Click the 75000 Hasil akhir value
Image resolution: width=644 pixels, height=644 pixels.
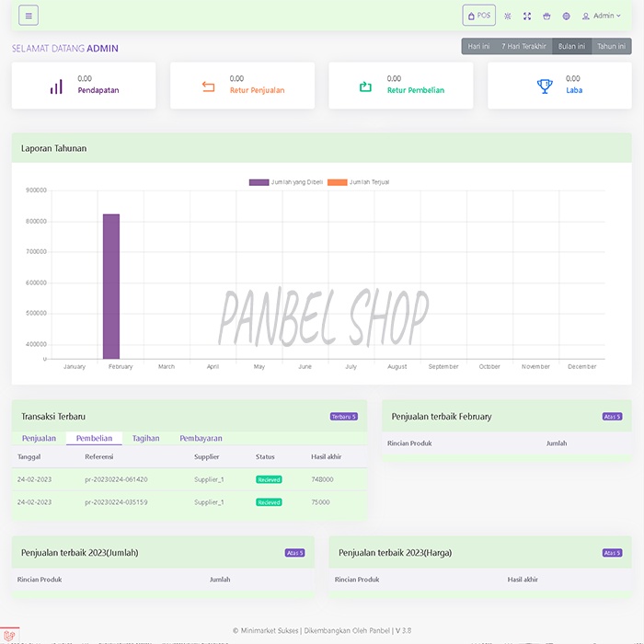[321, 502]
